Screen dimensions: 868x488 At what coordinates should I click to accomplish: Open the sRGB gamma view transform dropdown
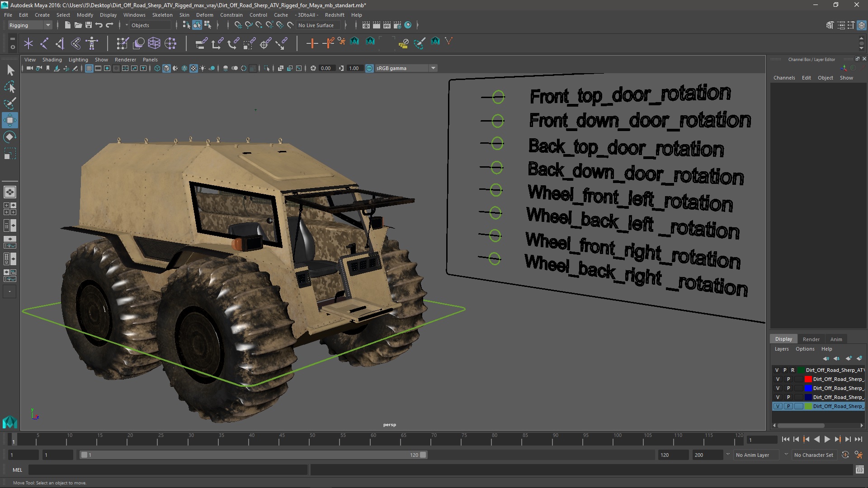coord(406,68)
